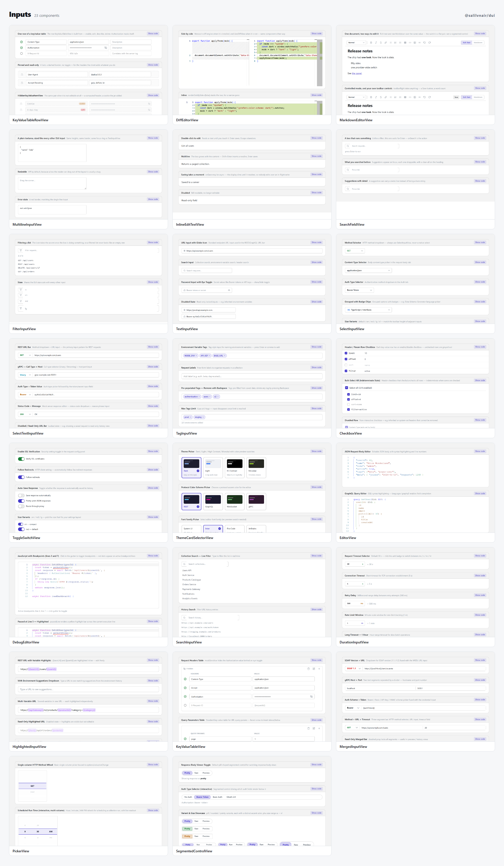The height and width of the screenshot is (866, 504).
Task: Open 'TypeScript / Interfaces' grouped dropdown
Action: pyautogui.click(x=368, y=310)
